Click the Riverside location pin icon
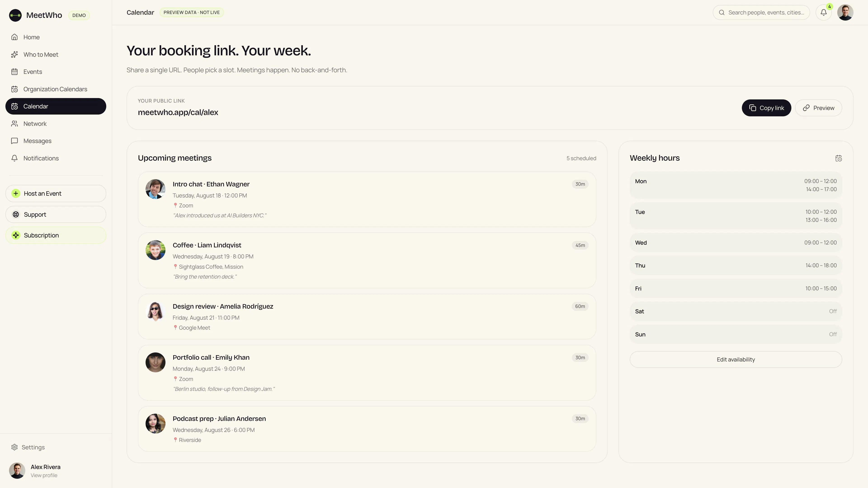The image size is (868, 488). coord(175,440)
